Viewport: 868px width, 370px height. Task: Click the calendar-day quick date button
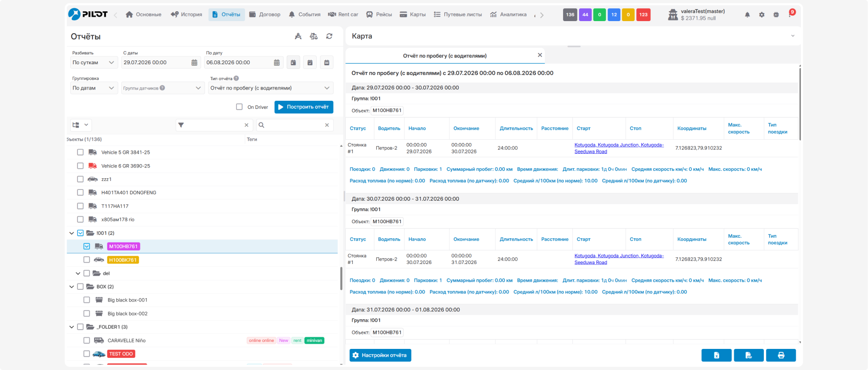tap(293, 62)
